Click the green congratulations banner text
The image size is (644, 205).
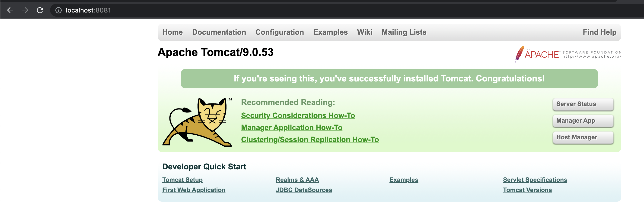click(x=389, y=79)
